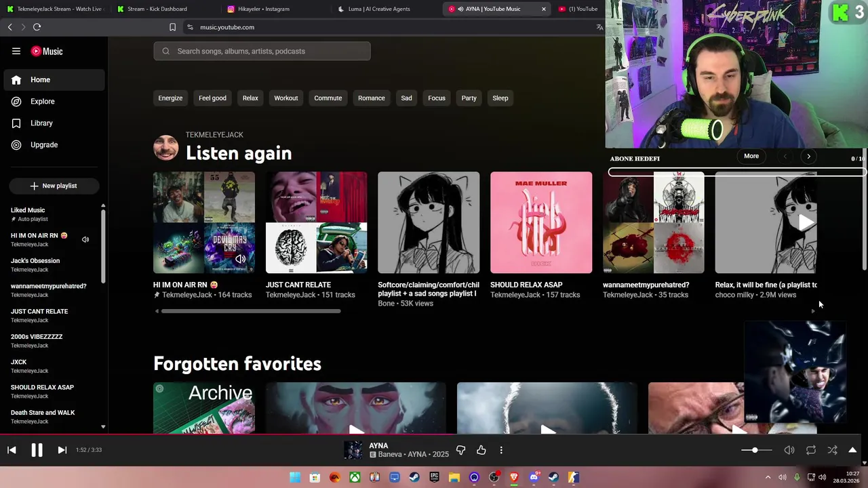Dislike AYNA with thumbs down
This screenshot has width=868, height=488.
(x=460, y=450)
